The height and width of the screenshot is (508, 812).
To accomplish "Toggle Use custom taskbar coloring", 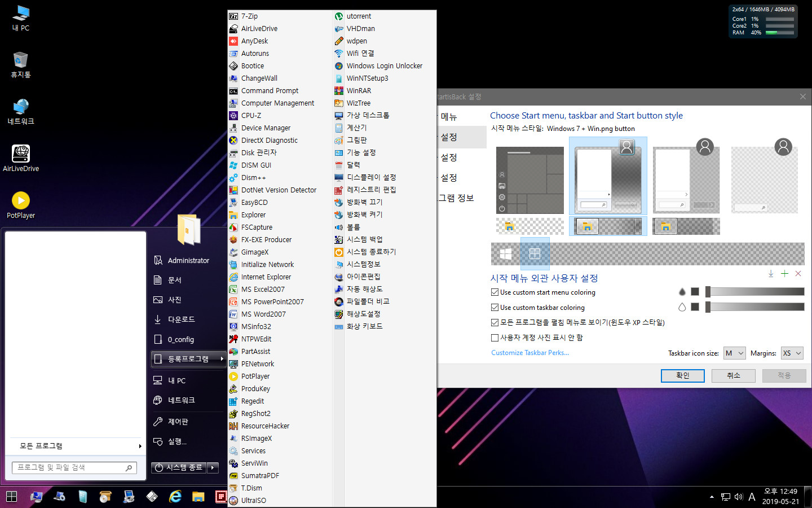I will [495, 308].
